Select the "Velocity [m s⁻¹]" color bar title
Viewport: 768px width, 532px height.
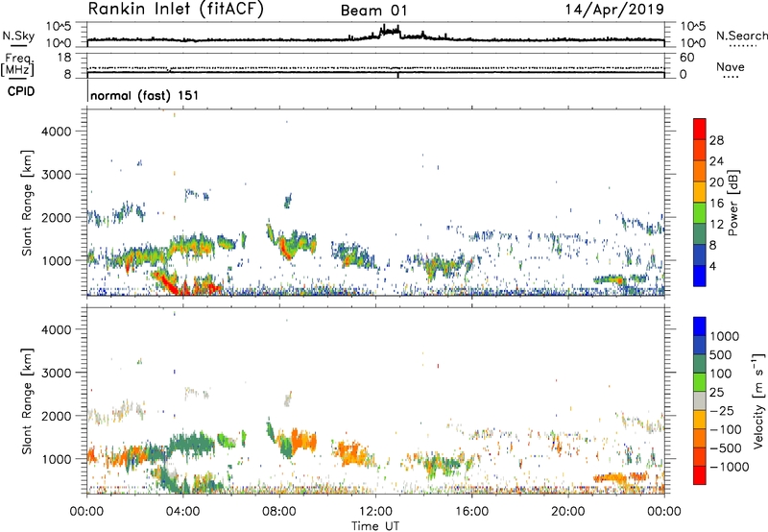(x=758, y=400)
